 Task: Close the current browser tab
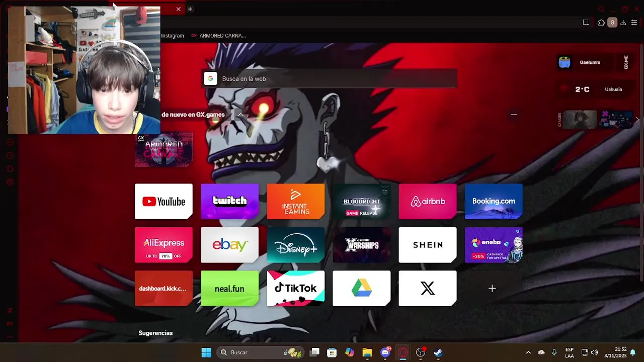coord(178,9)
